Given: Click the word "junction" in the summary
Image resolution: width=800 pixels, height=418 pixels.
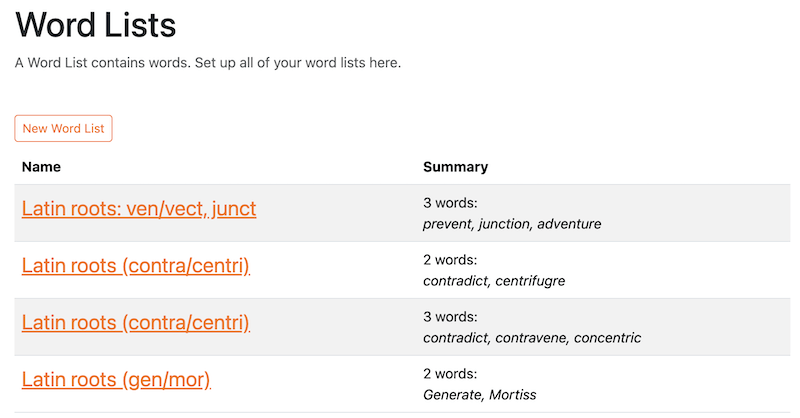Looking at the screenshot, I should (505, 224).
